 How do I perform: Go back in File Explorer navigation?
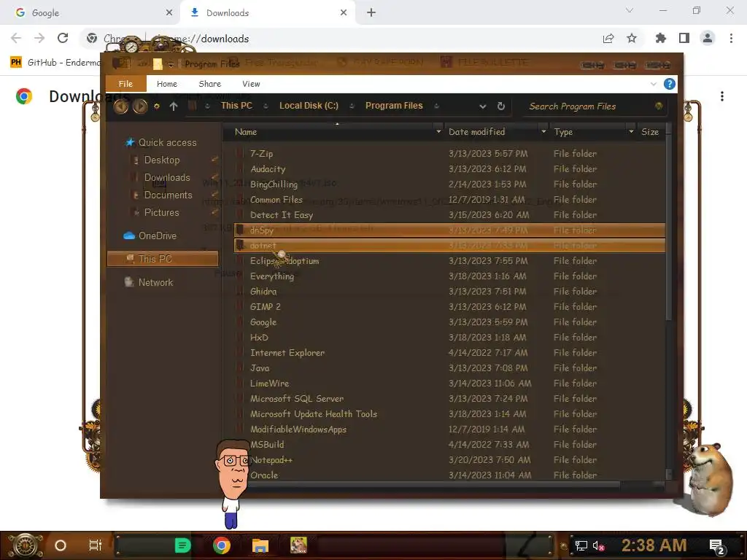click(120, 106)
